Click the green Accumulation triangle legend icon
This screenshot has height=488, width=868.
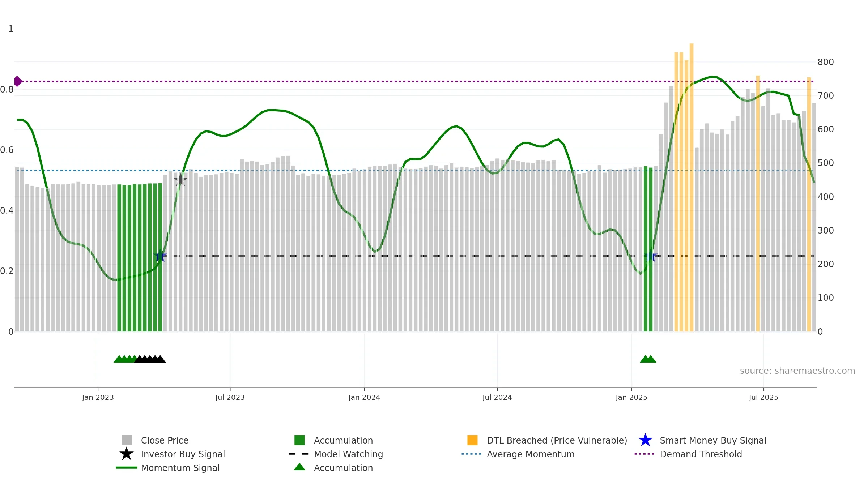299,467
